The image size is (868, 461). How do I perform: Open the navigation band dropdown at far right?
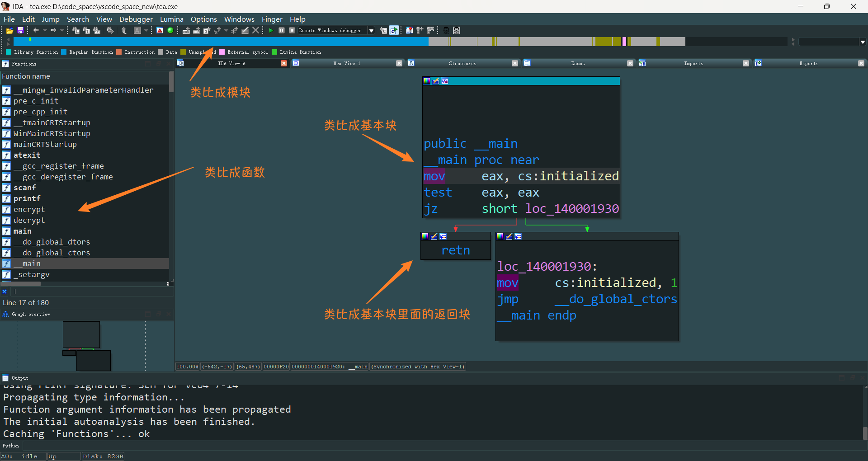click(x=863, y=42)
